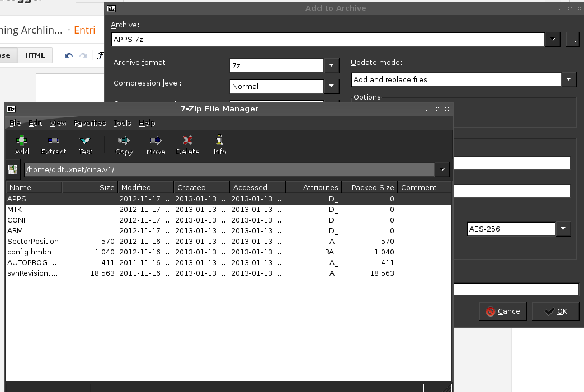Screen dimensions: 584x392
Task: Sort by the Packed Size column header
Action: point(369,187)
